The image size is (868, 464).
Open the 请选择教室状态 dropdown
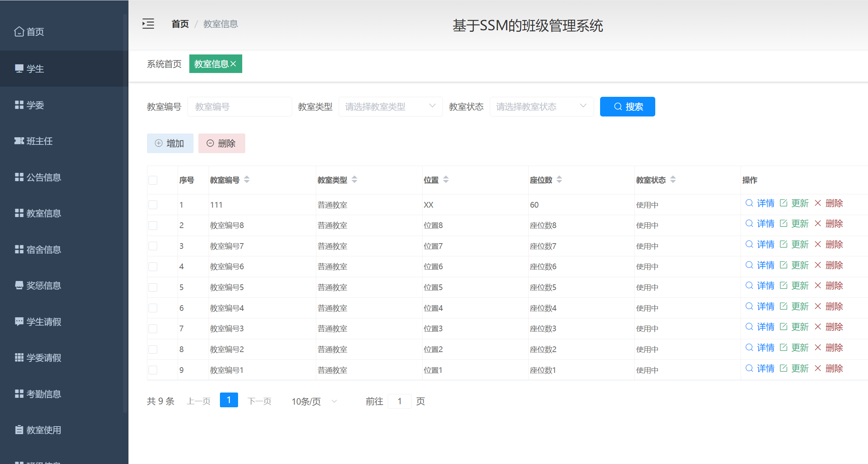coord(542,107)
